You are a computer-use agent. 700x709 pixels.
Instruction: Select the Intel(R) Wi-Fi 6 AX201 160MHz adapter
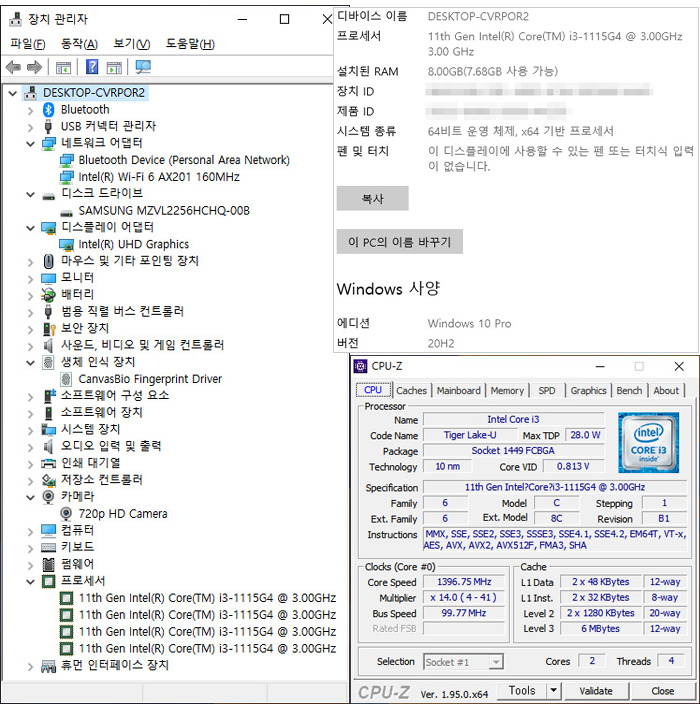(x=159, y=177)
